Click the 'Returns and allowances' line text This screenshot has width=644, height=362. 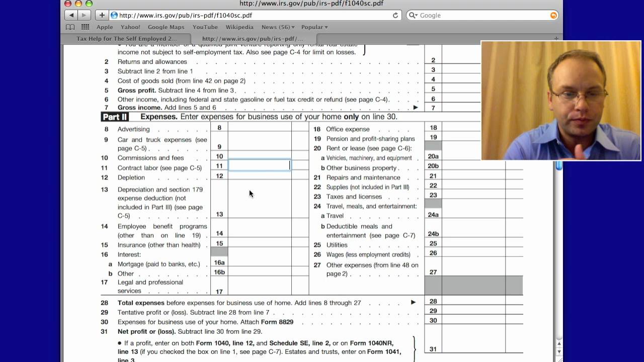[152, 62]
